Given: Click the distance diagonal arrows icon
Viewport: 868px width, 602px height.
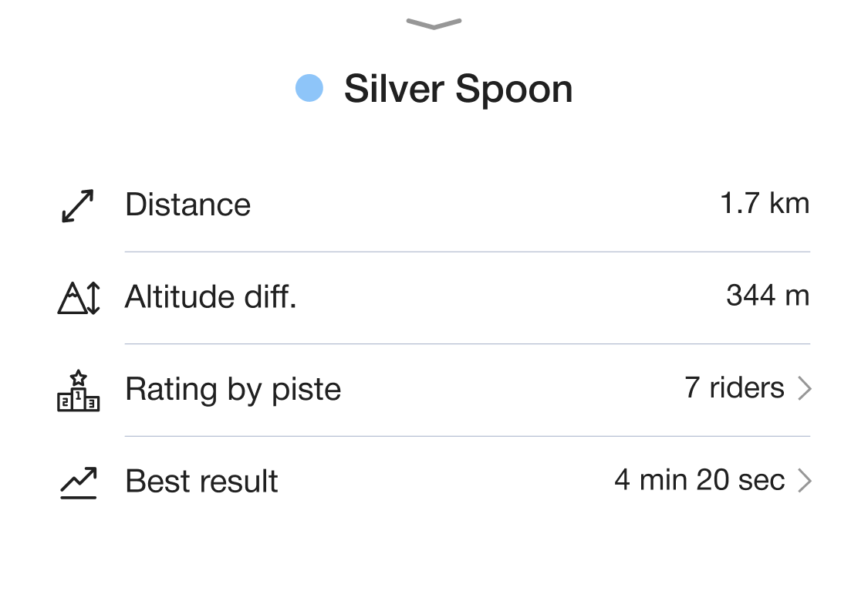Looking at the screenshot, I should pyautogui.click(x=77, y=206).
